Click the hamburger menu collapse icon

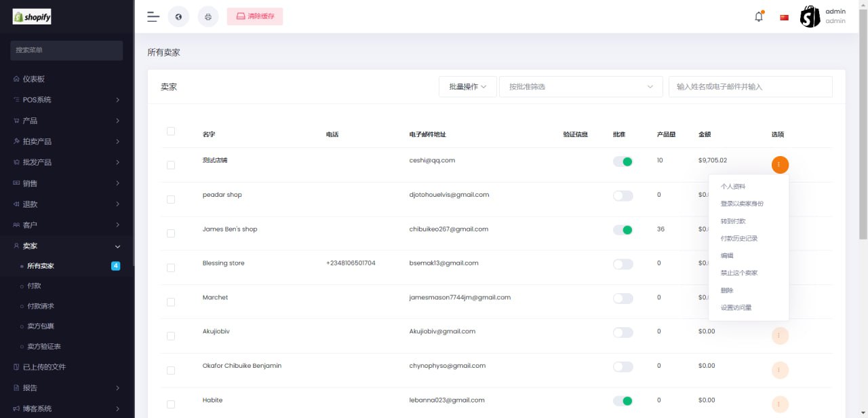(153, 17)
